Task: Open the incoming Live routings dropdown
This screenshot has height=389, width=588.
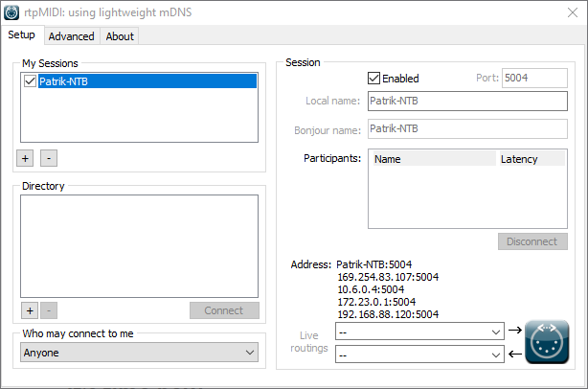Action: coord(419,355)
